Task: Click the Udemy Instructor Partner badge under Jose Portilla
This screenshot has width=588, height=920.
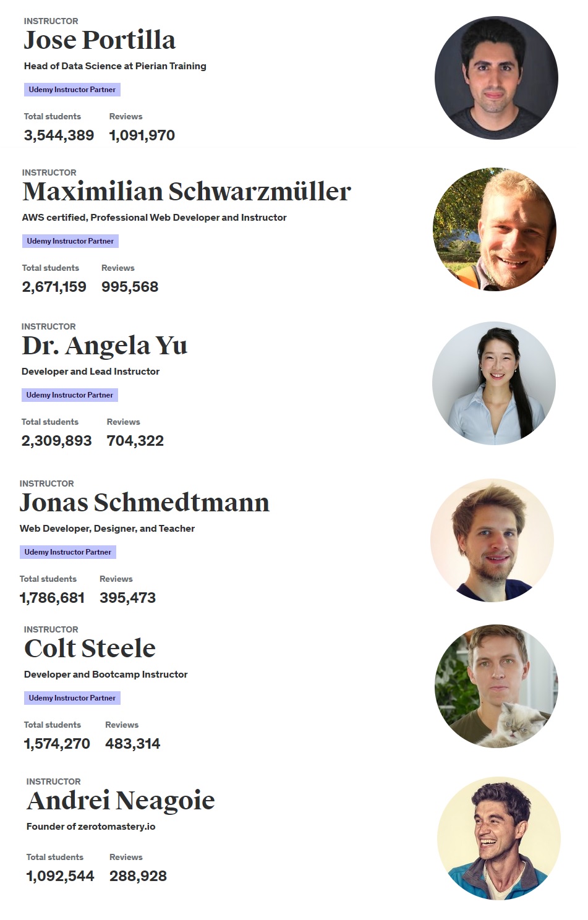Action: 72,90
